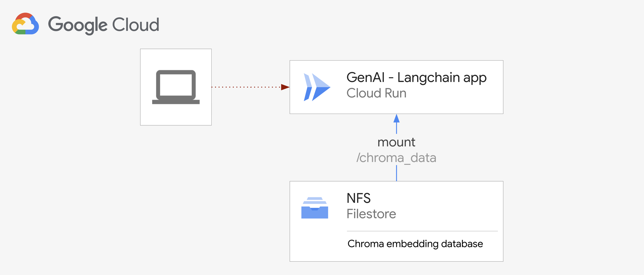
Task: Click the 'Cloud Run' subtitle
Action: [376, 93]
